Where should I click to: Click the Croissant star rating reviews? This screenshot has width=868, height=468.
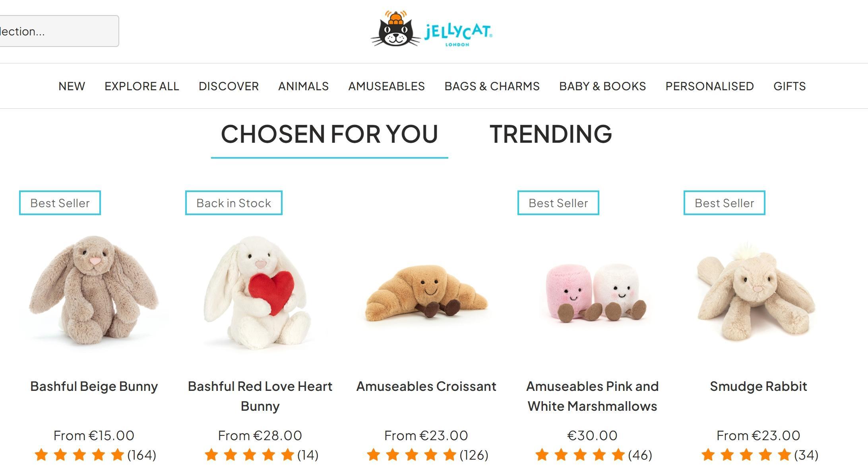tap(427, 455)
